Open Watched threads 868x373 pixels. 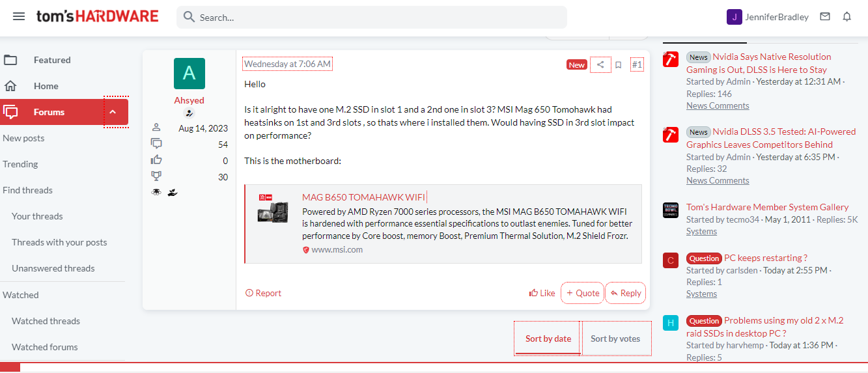pyautogui.click(x=46, y=321)
